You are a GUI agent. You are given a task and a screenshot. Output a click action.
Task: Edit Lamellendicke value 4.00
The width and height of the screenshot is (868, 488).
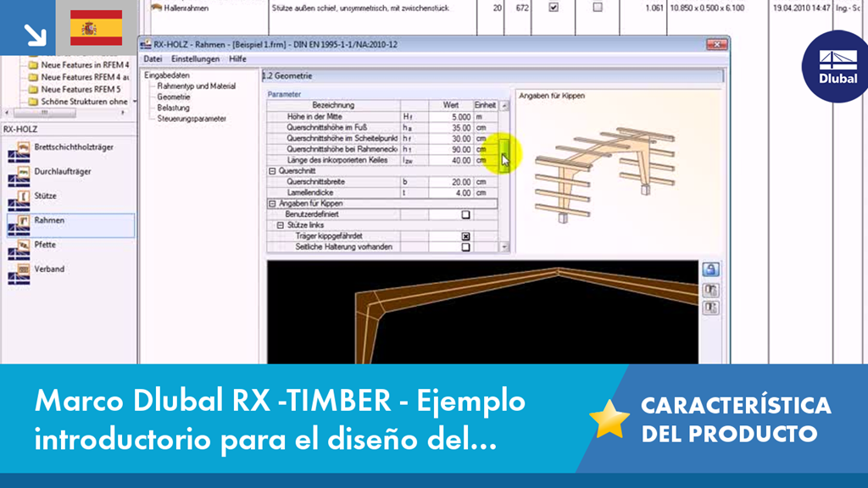pyautogui.click(x=451, y=192)
